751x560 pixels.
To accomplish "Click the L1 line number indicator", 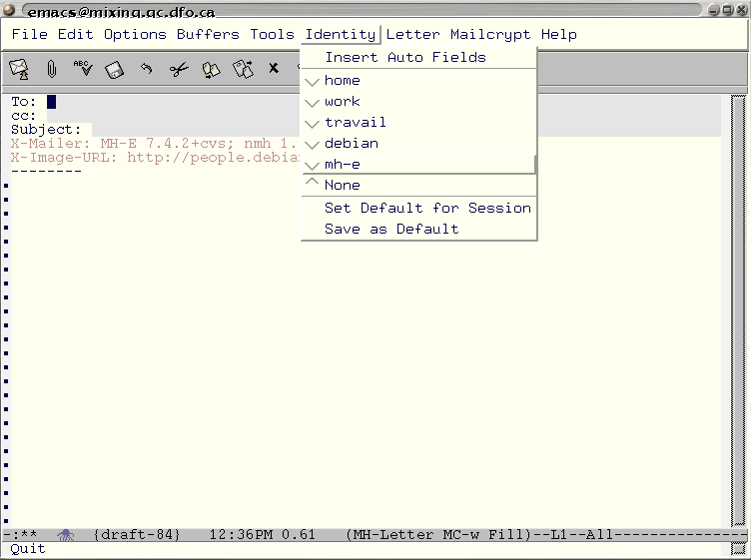I will pyautogui.click(x=559, y=535).
